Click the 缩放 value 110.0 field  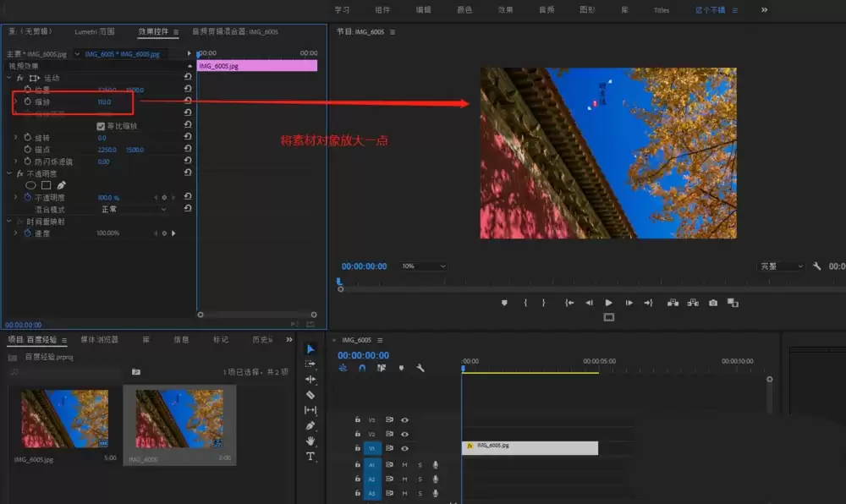click(x=104, y=101)
